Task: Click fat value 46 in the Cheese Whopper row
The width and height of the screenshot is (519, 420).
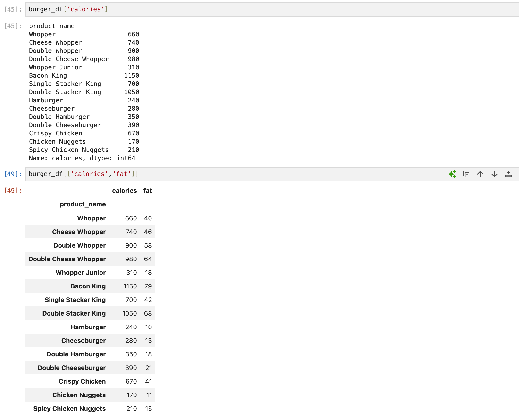Action: [148, 232]
